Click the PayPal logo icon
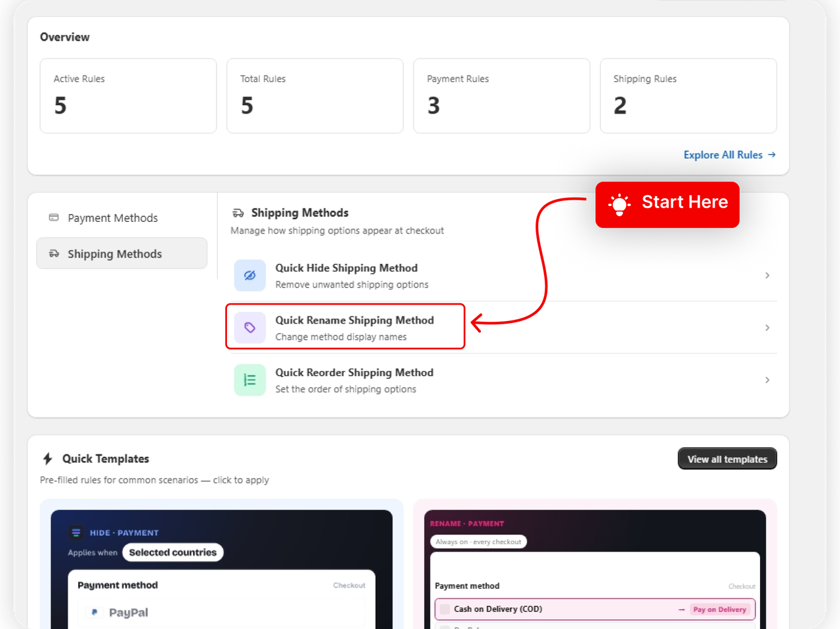The image size is (840, 629). pos(94,612)
